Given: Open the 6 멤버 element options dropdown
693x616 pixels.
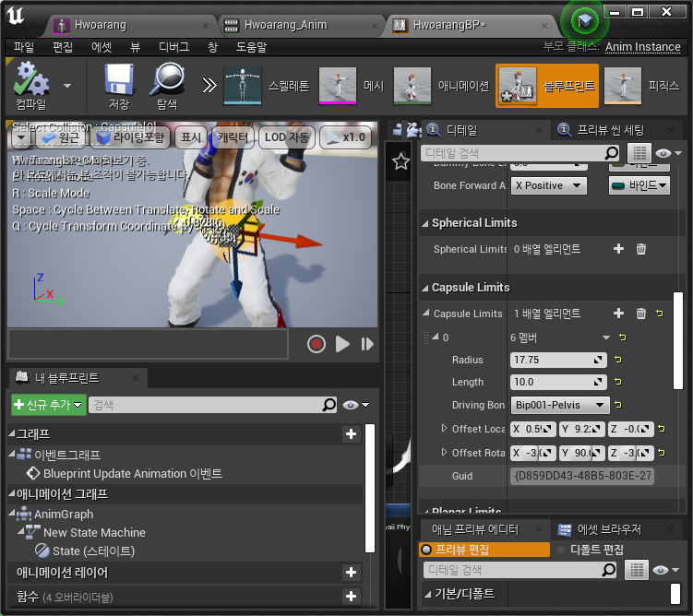Looking at the screenshot, I should pyautogui.click(x=606, y=338).
